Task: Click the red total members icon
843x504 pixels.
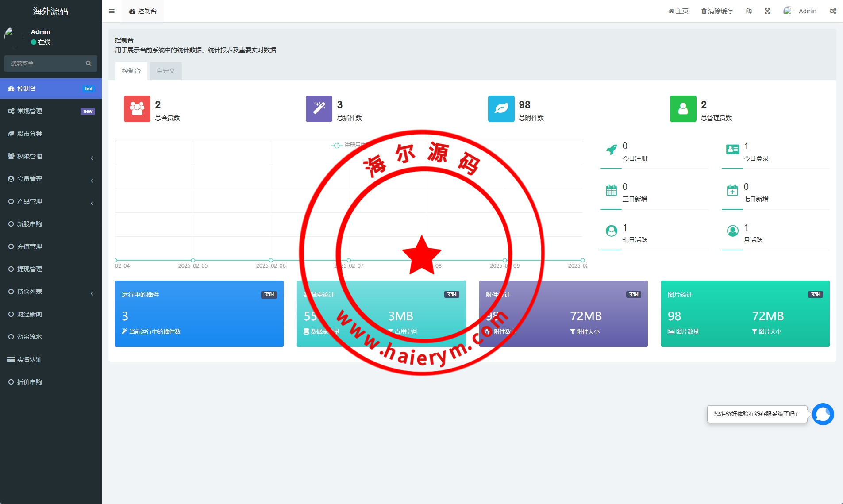Action: coord(137,109)
